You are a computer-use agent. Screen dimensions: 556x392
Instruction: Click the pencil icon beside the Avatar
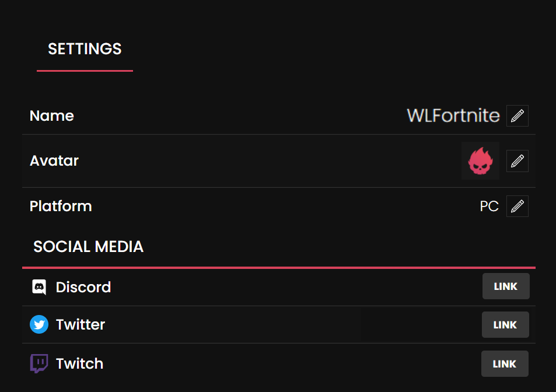point(517,161)
